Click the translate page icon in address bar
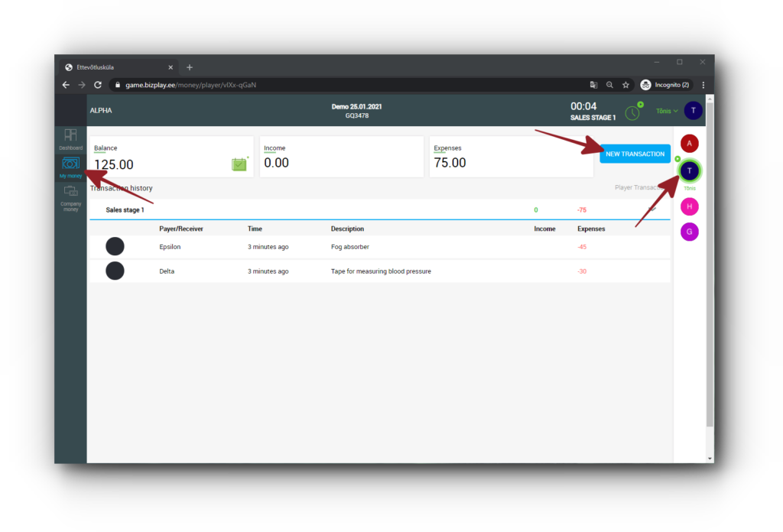 pos(593,85)
